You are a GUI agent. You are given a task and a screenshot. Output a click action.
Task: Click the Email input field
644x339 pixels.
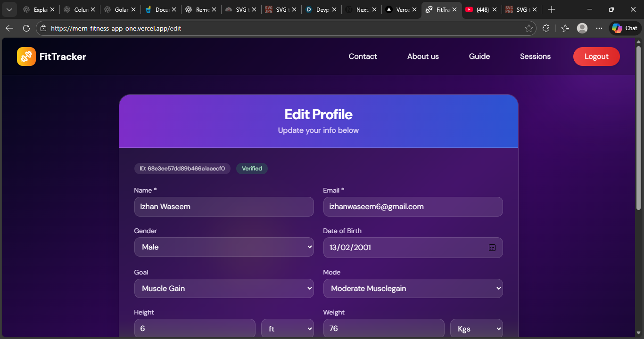pos(413,207)
